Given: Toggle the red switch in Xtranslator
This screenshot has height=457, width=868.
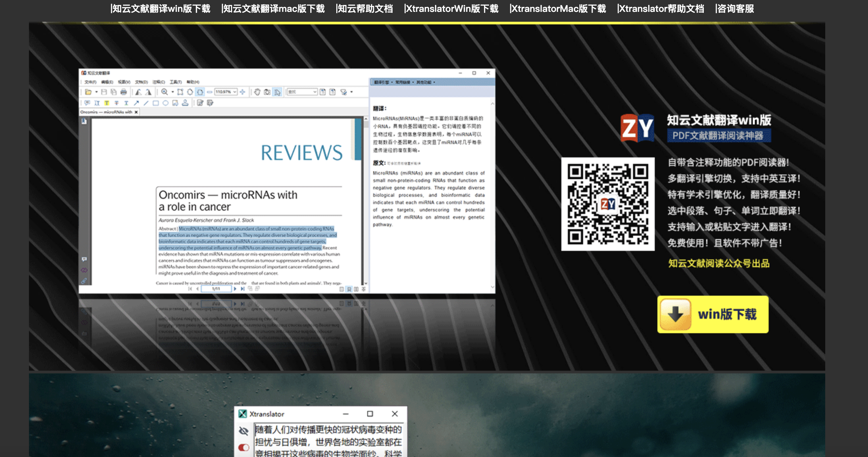Looking at the screenshot, I should pyautogui.click(x=243, y=447).
